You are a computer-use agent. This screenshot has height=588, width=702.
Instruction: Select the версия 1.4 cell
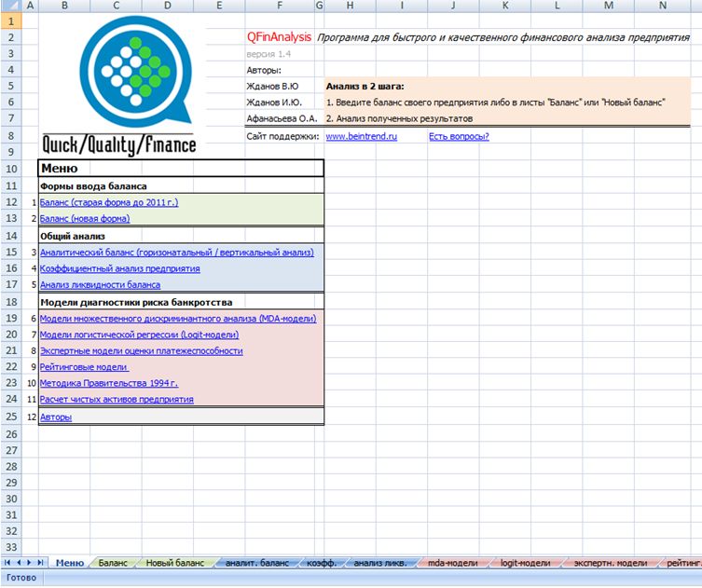268,54
